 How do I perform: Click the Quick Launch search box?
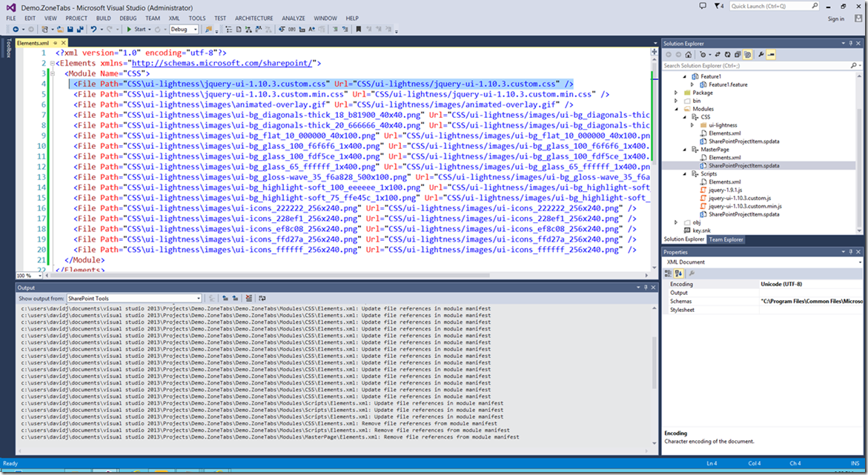pos(774,6)
